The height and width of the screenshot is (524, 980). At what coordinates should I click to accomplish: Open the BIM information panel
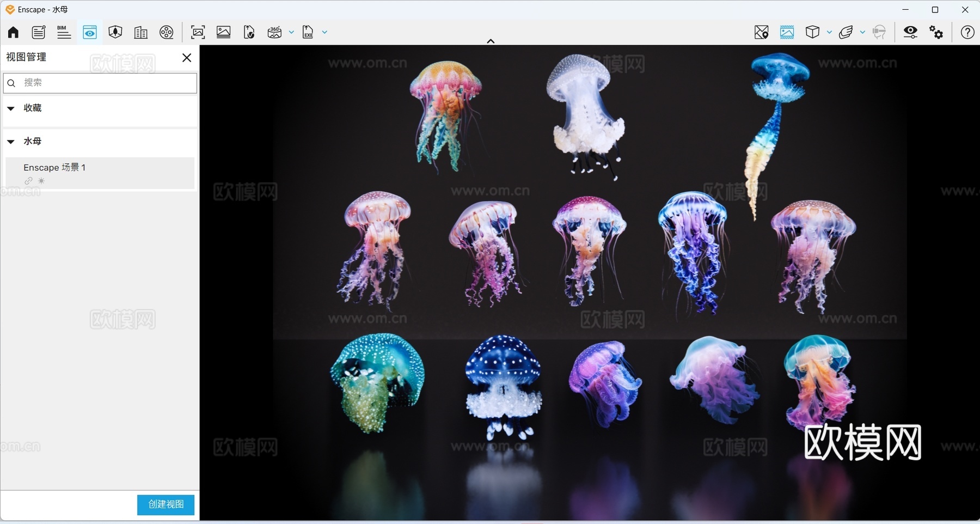coord(64,32)
